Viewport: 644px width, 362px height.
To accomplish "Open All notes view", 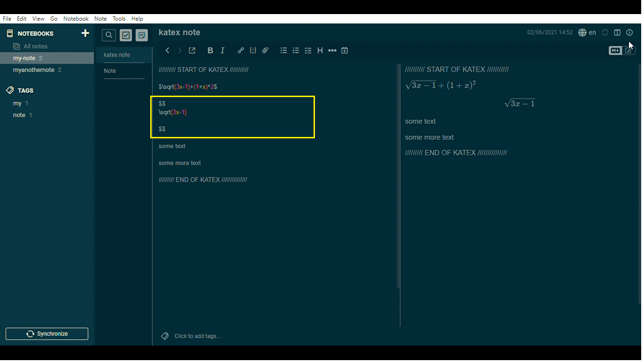I will [x=34, y=46].
